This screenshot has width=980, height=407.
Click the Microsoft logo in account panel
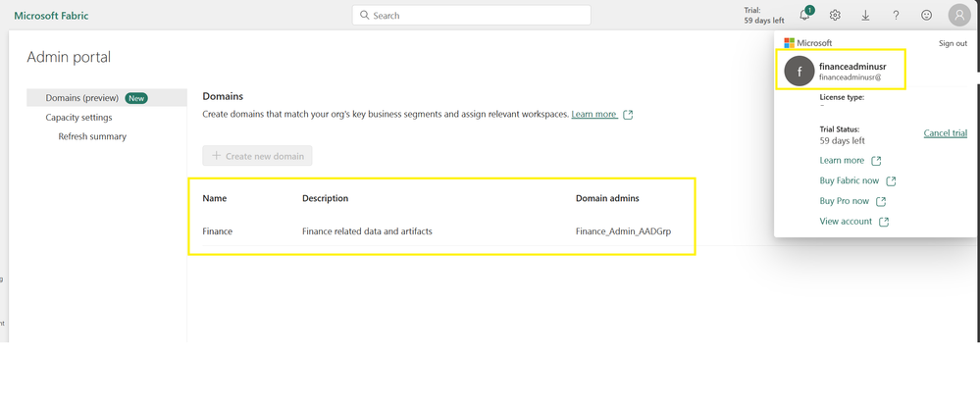tap(790, 43)
